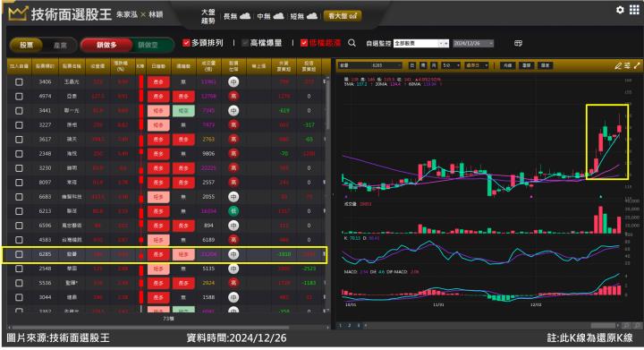The height and width of the screenshot is (350, 644).
Task: Click the second chart toolbar button after divider
Action: 526,65
